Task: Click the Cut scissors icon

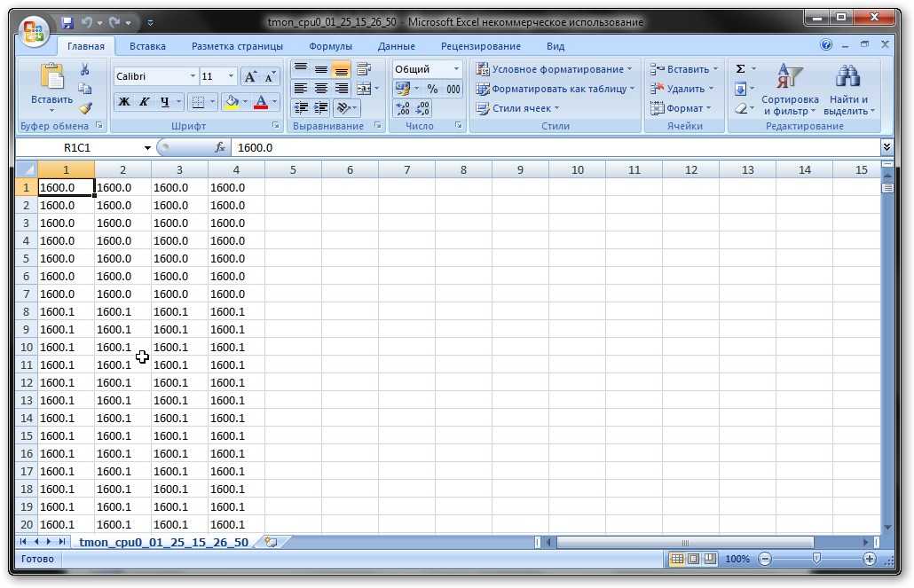Action: [85, 69]
